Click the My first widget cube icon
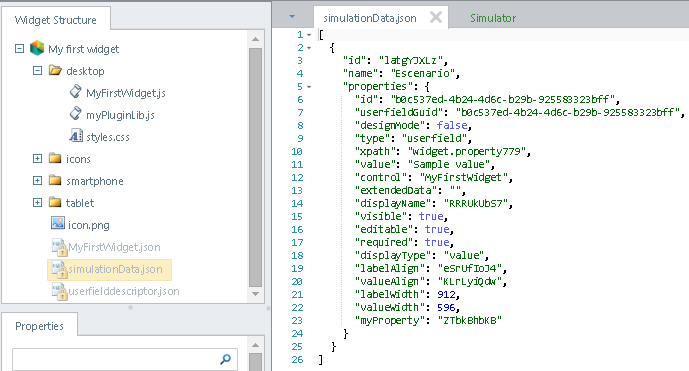 pyautogui.click(x=37, y=48)
